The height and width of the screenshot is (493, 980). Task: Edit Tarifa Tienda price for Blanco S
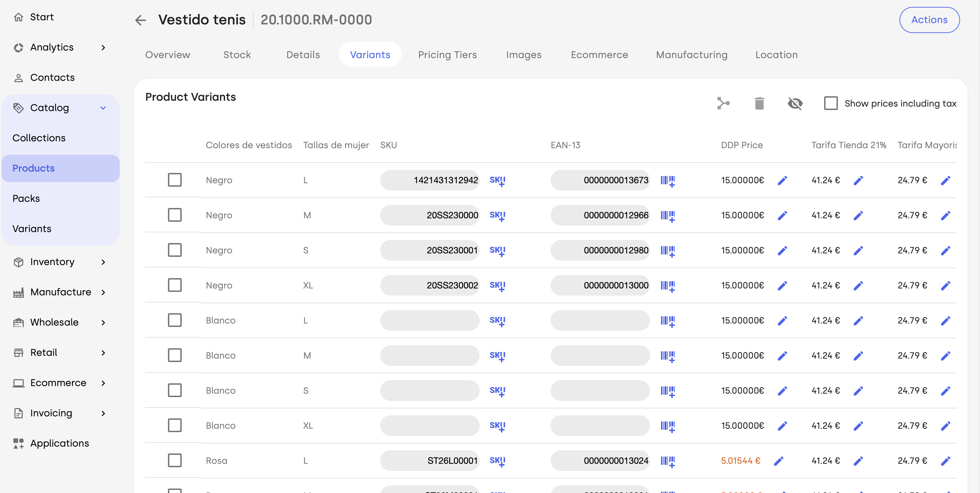click(858, 391)
